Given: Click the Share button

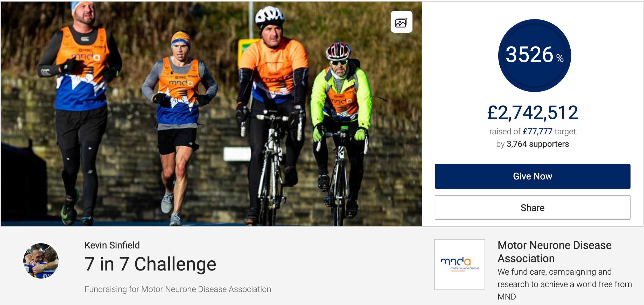Looking at the screenshot, I should pos(532,208).
